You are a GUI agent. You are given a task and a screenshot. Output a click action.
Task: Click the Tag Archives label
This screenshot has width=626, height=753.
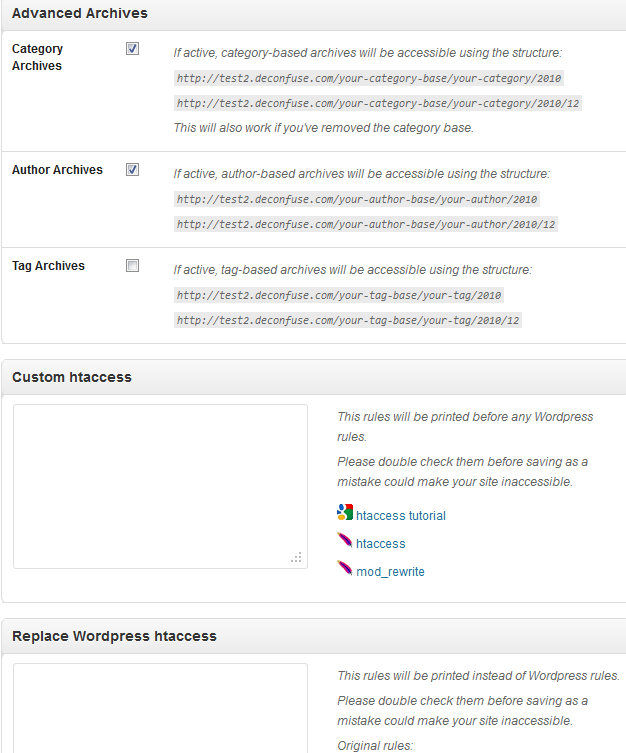(x=48, y=266)
